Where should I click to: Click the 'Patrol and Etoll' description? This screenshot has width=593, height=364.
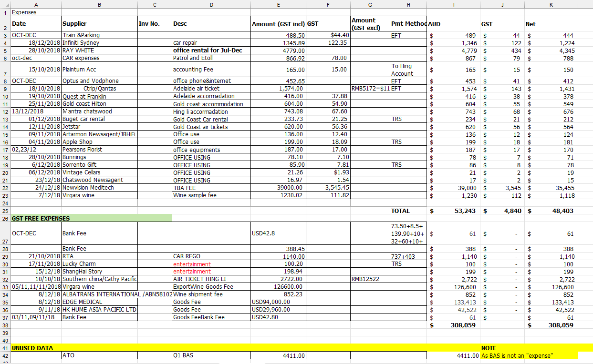tap(211, 58)
